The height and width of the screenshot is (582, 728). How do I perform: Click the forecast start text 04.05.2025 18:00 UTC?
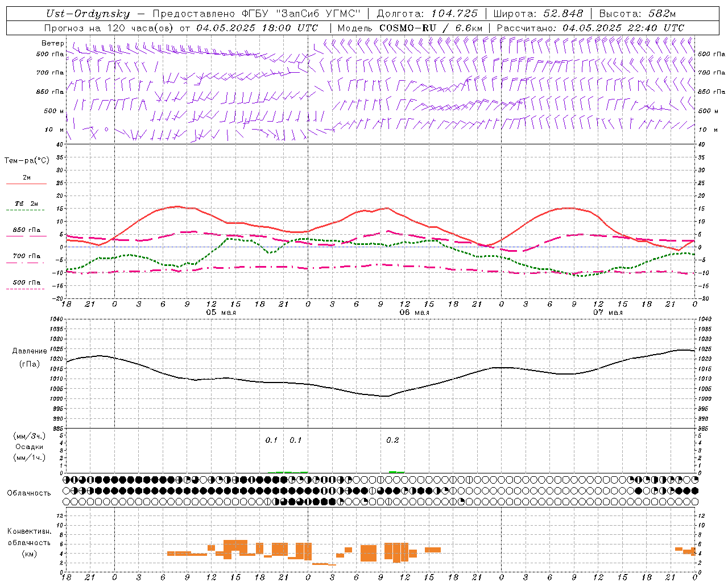point(257,28)
